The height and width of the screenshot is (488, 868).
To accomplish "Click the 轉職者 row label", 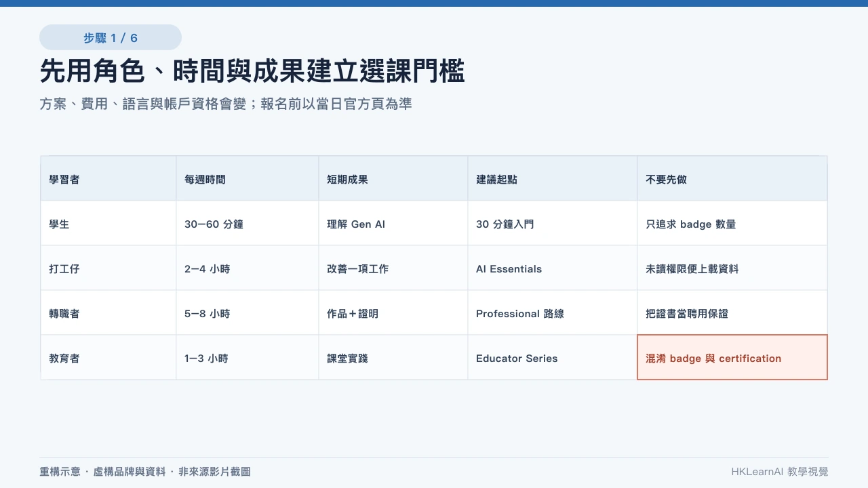I will pyautogui.click(x=108, y=313).
